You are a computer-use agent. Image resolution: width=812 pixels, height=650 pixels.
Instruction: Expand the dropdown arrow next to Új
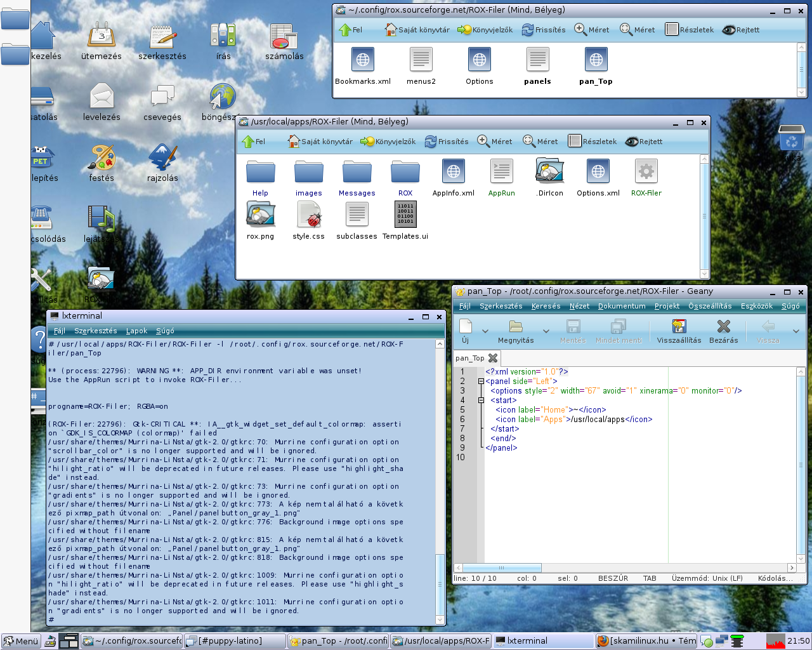click(x=485, y=331)
